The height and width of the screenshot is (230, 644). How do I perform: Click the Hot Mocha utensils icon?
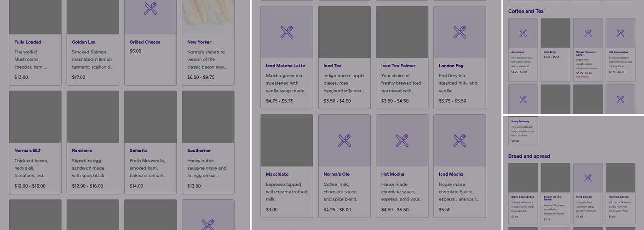[402, 140]
